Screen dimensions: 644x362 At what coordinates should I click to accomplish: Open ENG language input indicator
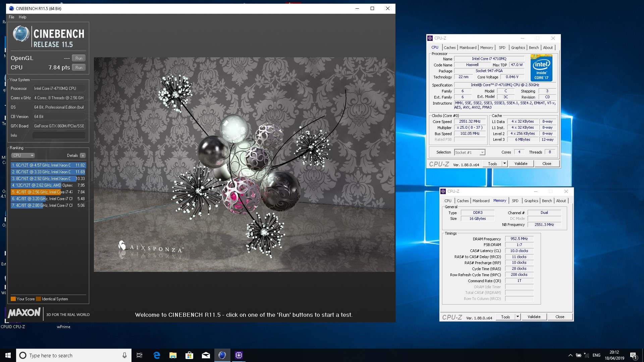[x=596, y=355]
